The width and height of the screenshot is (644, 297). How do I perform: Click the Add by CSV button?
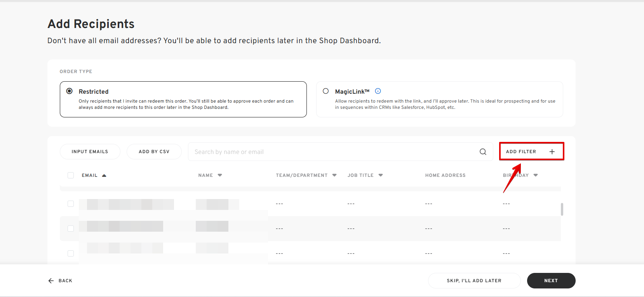pos(154,152)
